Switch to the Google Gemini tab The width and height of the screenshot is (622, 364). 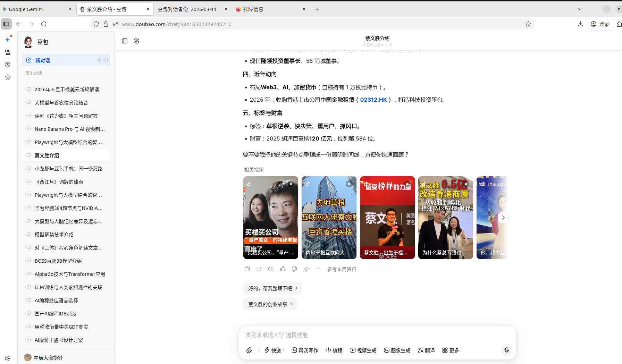pos(35,9)
